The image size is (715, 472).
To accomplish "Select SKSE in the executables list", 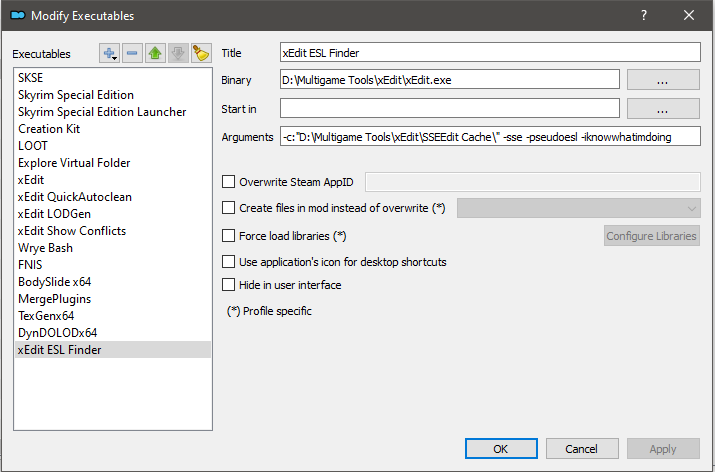I will coord(30,77).
